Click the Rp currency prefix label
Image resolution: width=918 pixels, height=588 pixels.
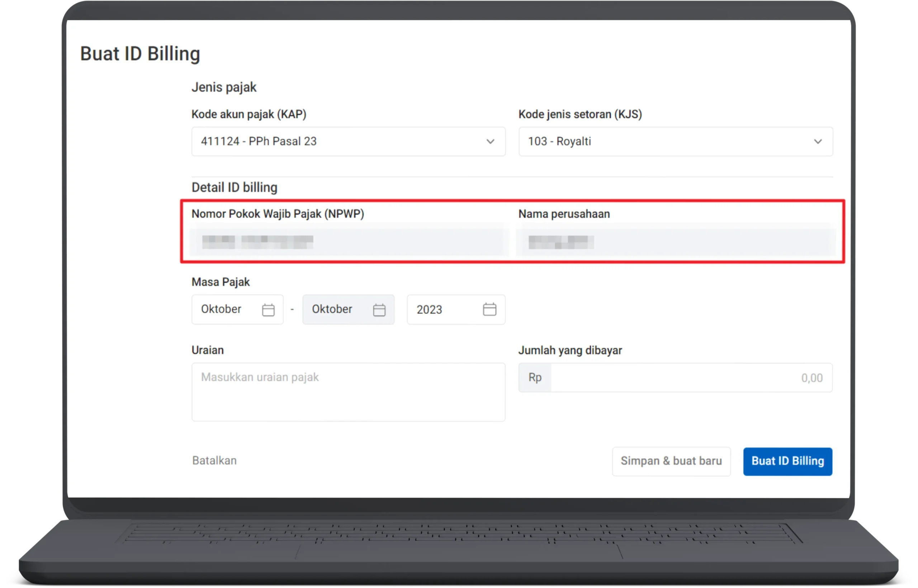(535, 378)
